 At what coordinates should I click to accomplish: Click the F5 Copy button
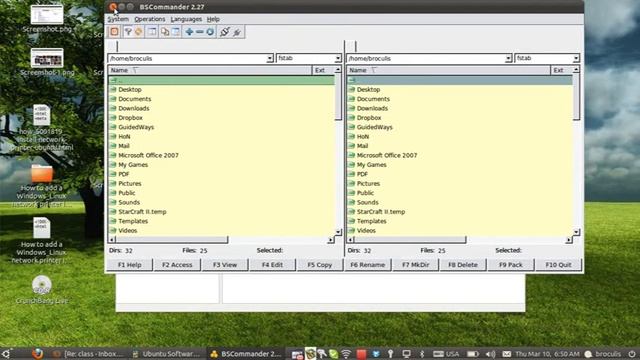point(320,264)
